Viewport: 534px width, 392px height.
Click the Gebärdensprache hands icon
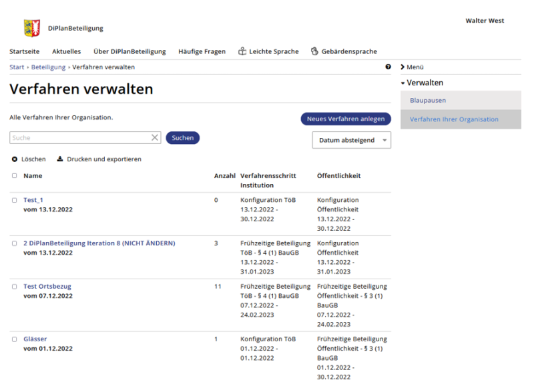pos(314,51)
